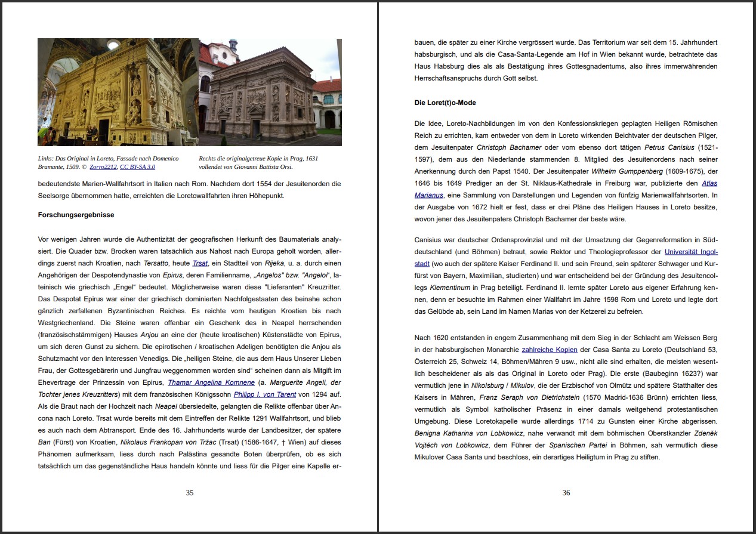Click page number 36
Viewport: 756px width, 534px height.
566,493
